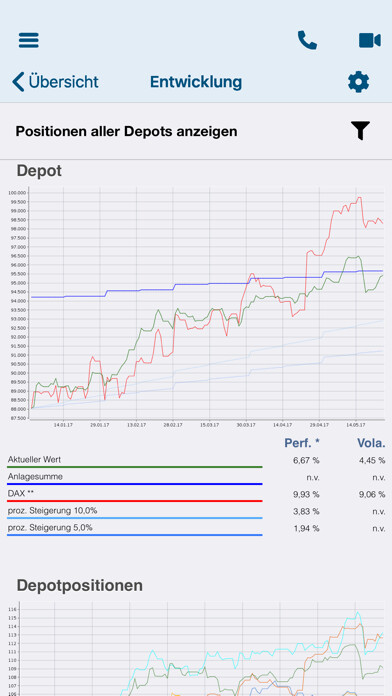Start a video call with camera icon

370,40
